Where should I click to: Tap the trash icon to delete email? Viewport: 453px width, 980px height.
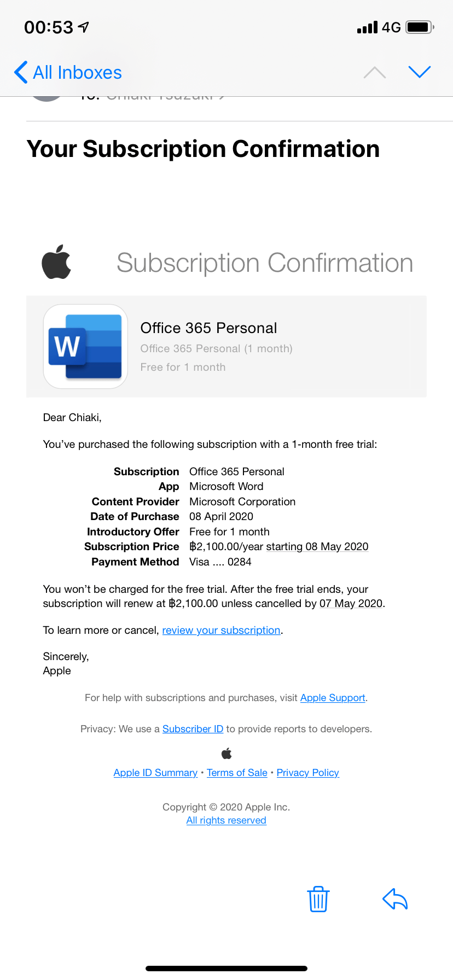318,899
